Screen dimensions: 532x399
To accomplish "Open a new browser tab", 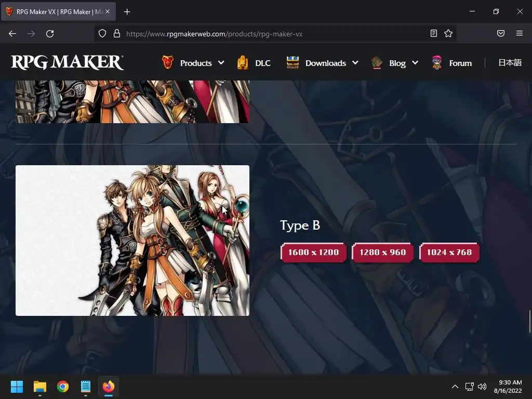I will point(127,12).
